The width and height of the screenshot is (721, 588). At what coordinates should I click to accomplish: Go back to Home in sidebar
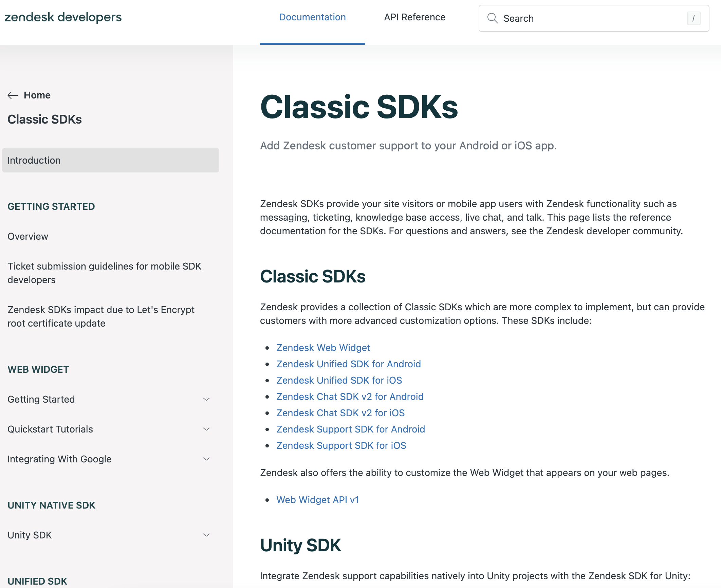37,95
